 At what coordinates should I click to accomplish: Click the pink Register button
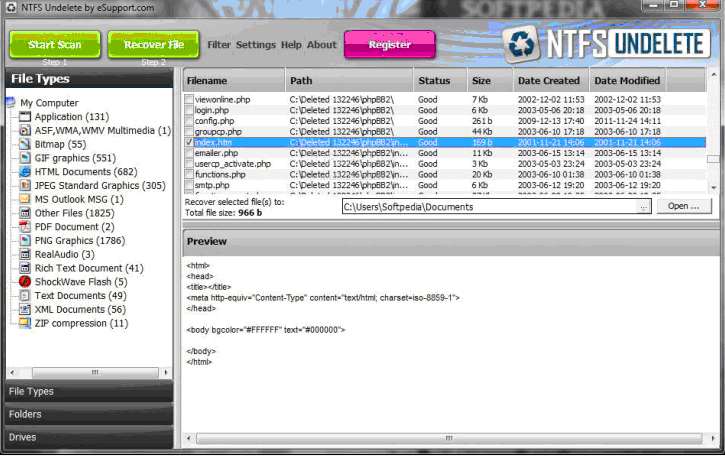tap(390, 44)
